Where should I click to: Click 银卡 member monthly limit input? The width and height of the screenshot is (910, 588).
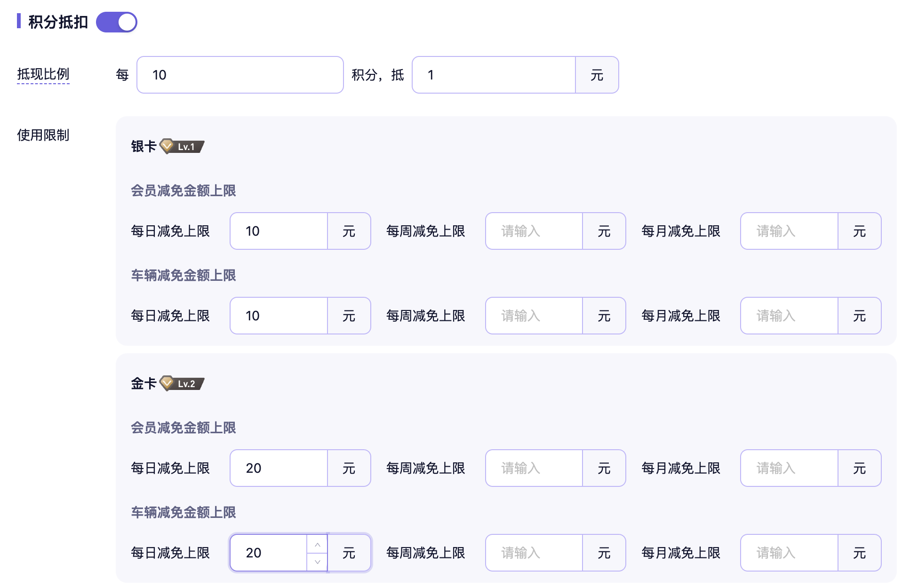[x=789, y=231]
